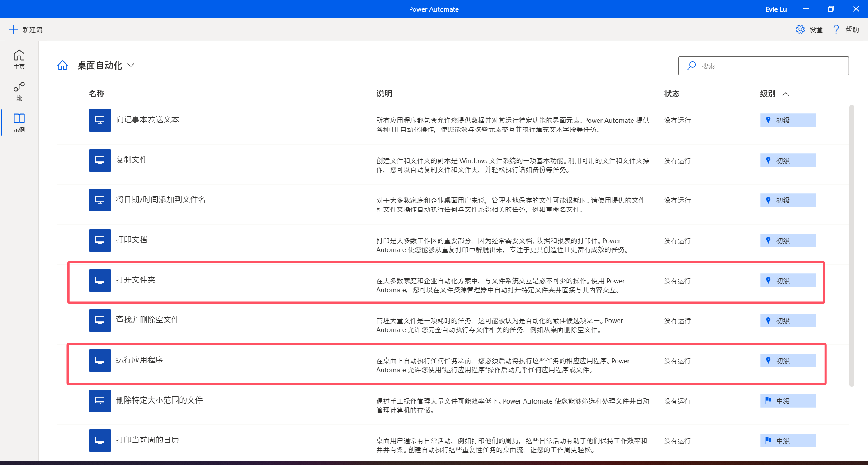The height and width of the screenshot is (465, 868).
Task: Click the search magnifier icon
Action: (x=691, y=66)
